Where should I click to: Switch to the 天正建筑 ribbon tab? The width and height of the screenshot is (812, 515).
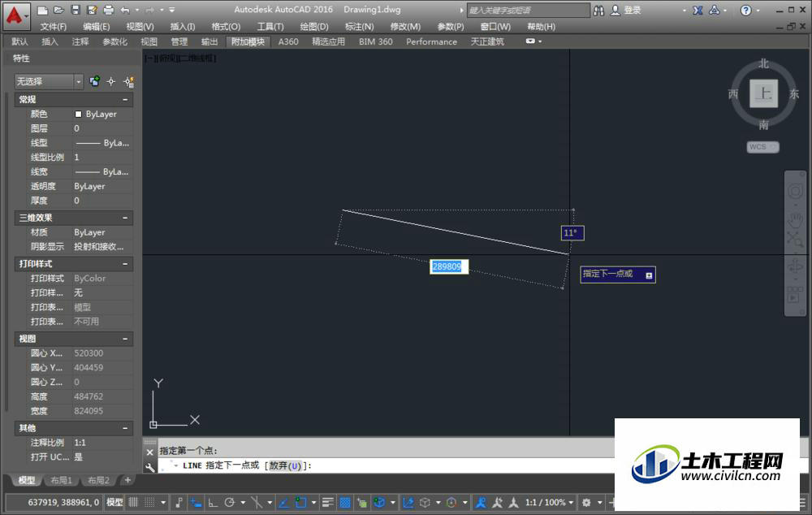[486, 41]
